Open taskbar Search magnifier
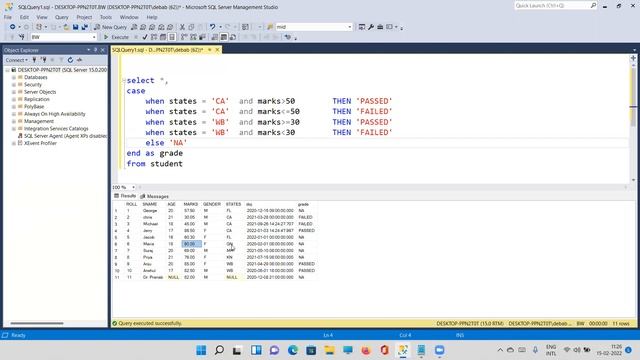The image size is (640, 360). pyautogui.click(x=219, y=350)
